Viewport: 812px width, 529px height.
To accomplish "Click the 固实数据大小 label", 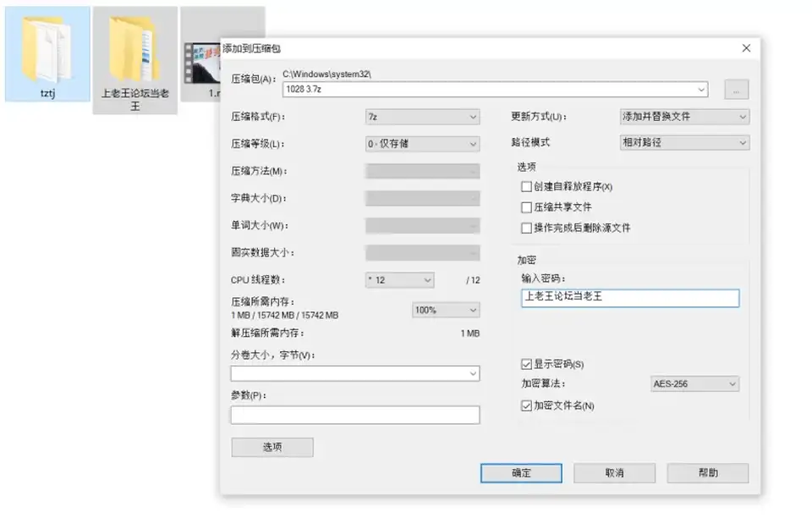I will pos(262,252).
